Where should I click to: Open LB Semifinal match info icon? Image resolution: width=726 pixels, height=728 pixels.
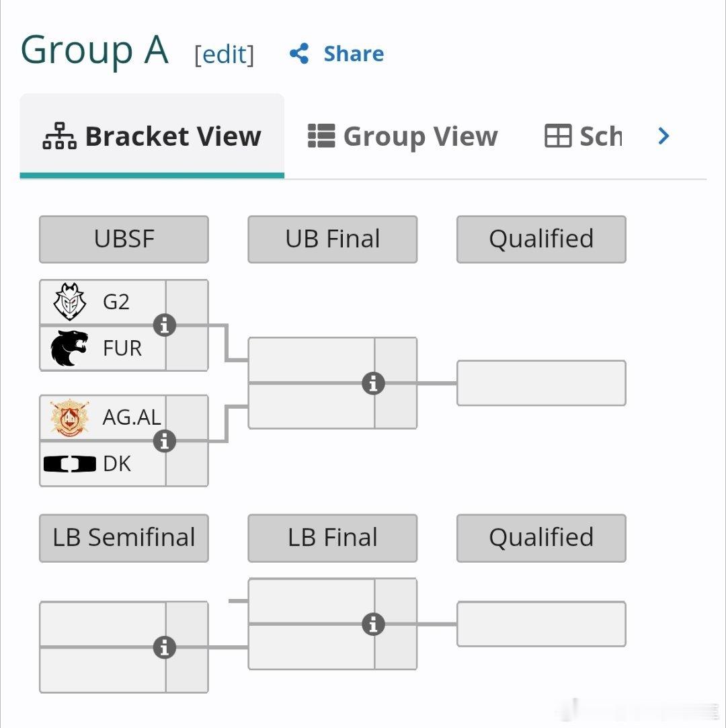[x=165, y=647]
